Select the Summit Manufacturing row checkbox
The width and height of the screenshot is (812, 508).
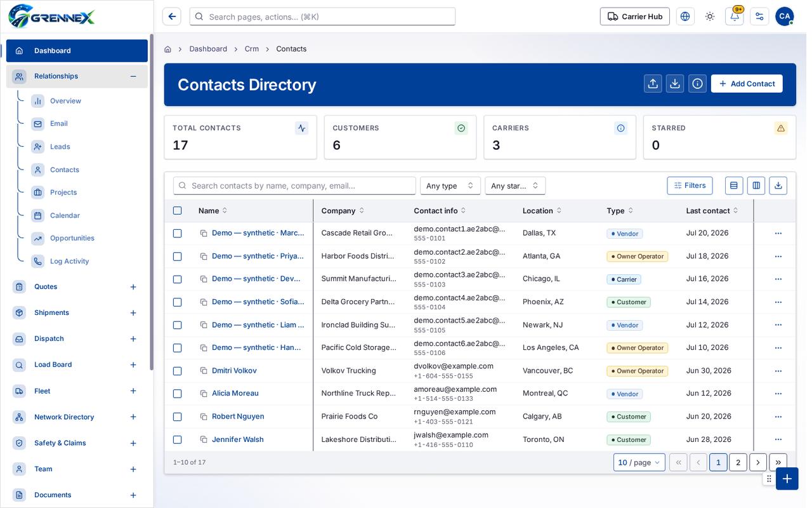click(x=178, y=279)
